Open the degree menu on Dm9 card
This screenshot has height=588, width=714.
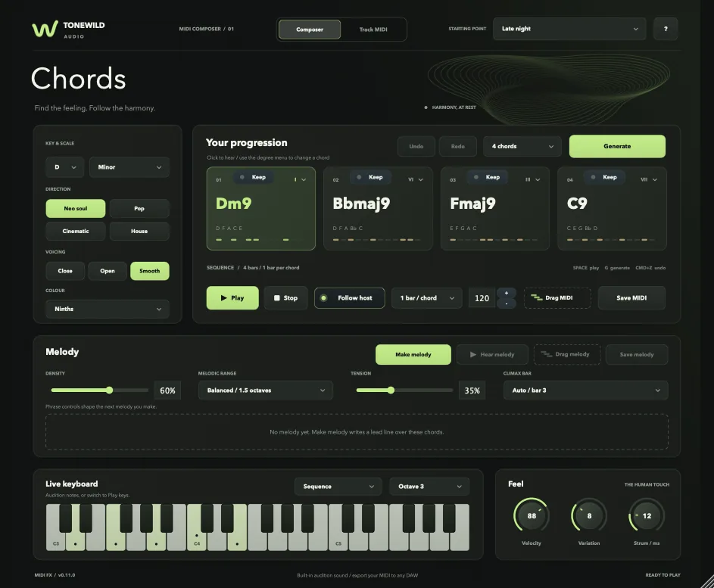click(300, 179)
